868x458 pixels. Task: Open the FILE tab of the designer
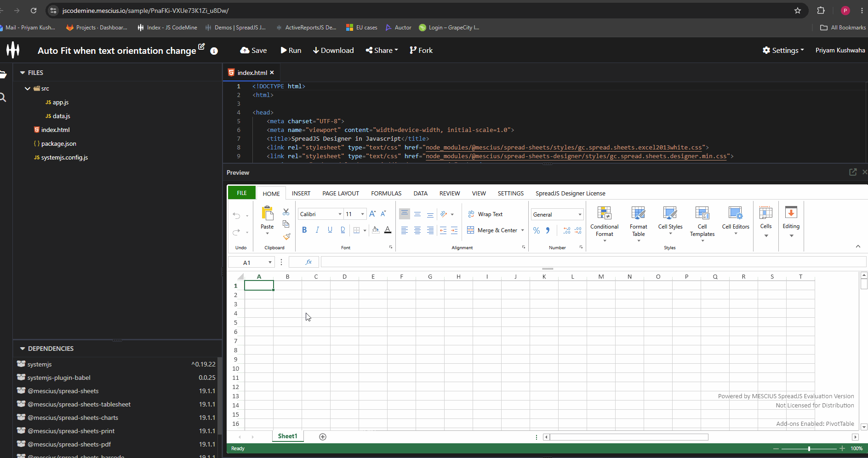[242, 193]
